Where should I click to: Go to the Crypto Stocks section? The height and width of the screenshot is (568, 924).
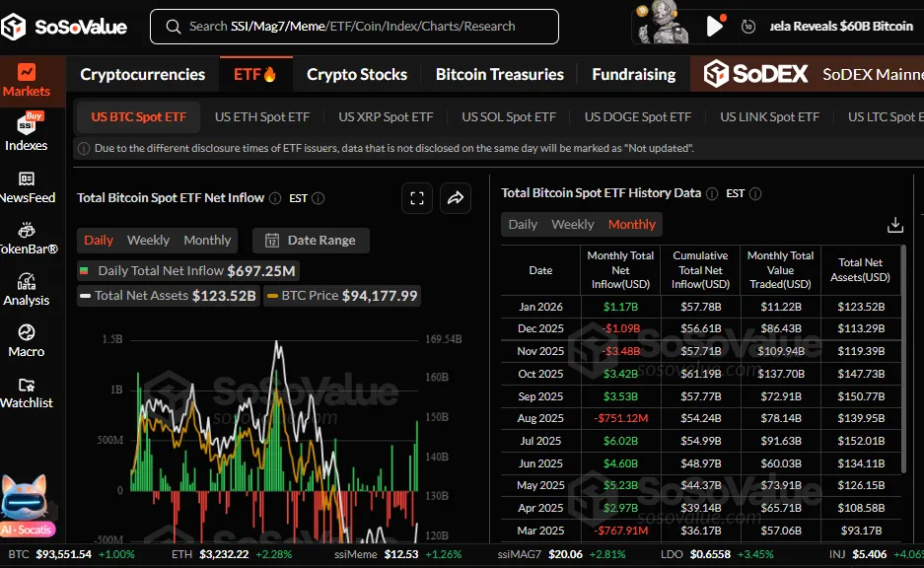tap(356, 74)
